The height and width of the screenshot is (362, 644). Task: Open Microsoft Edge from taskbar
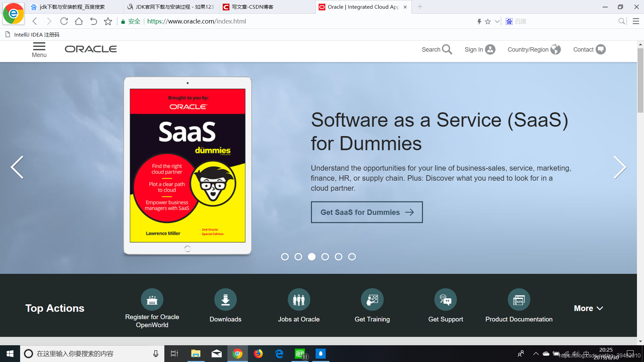279,354
